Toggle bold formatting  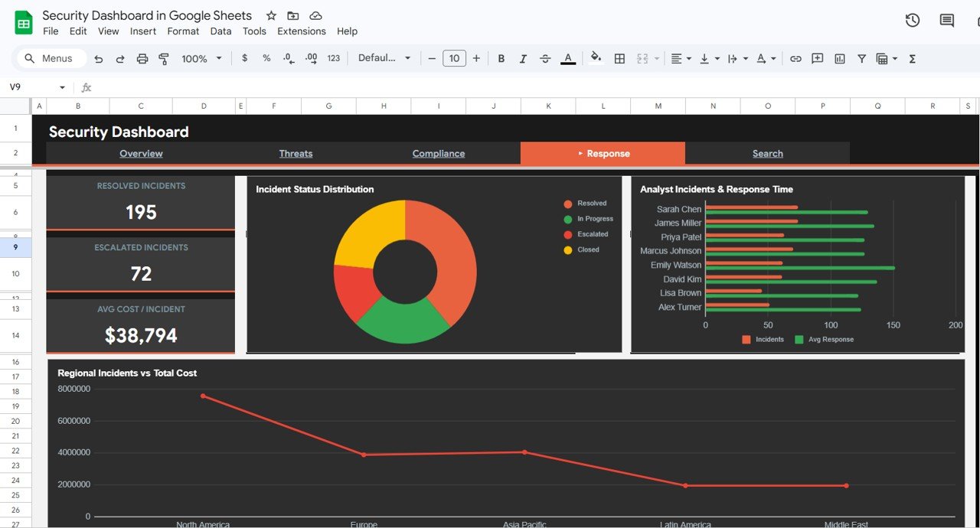tap(501, 59)
